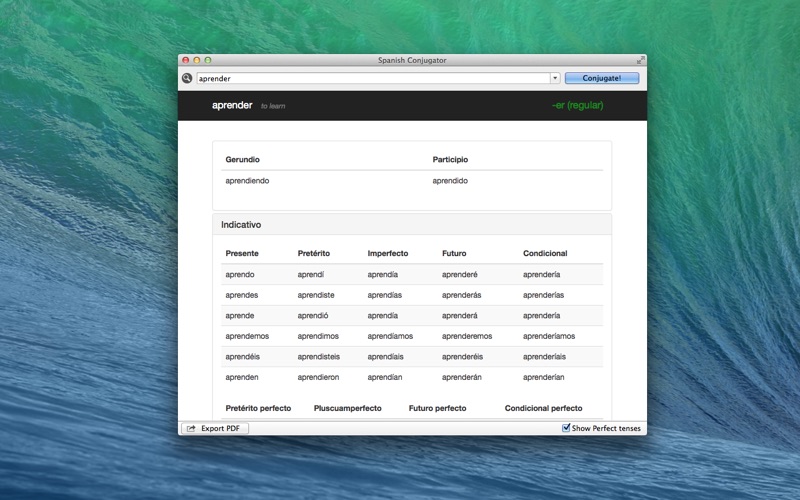Click the Pluscuamperfecto column header
800x500 pixels.
[x=347, y=408]
